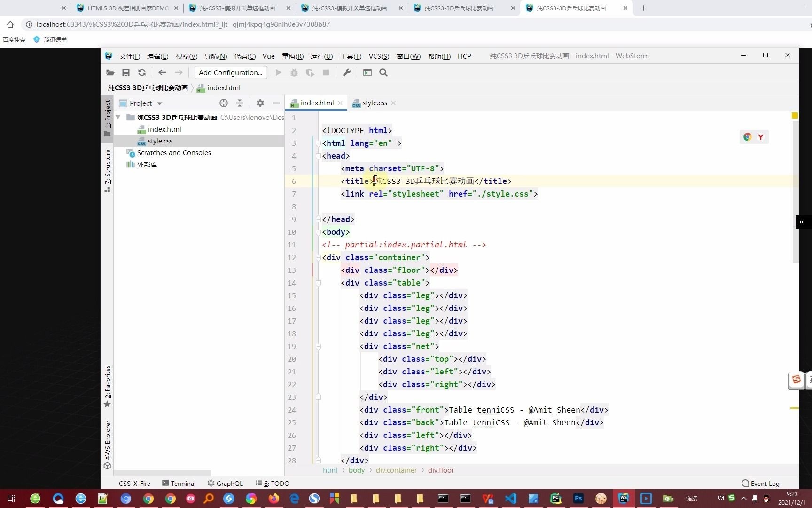Open the Project view dropdown
Viewport: 812px width, 508px height.
[160, 103]
